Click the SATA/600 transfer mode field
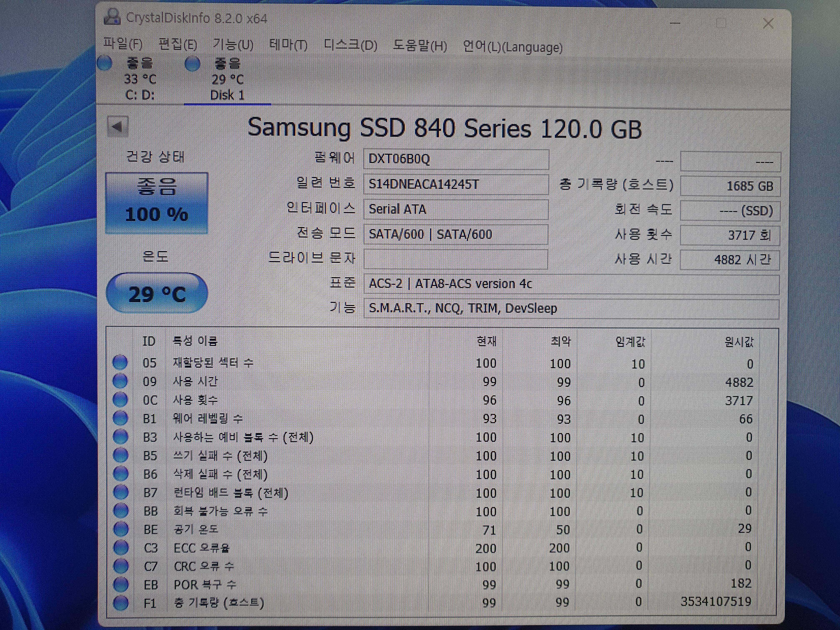 (456, 234)
